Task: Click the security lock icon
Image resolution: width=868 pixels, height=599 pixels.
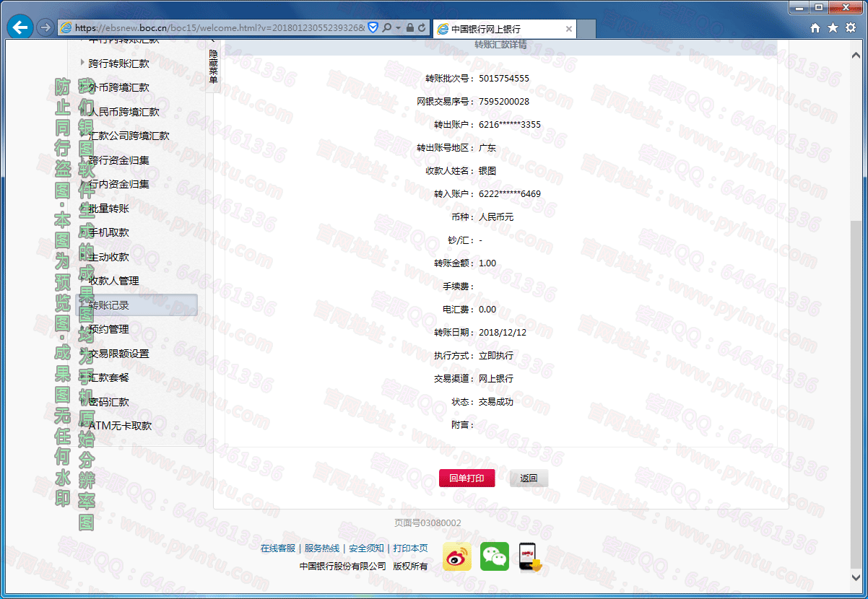Action: point(409,28)
